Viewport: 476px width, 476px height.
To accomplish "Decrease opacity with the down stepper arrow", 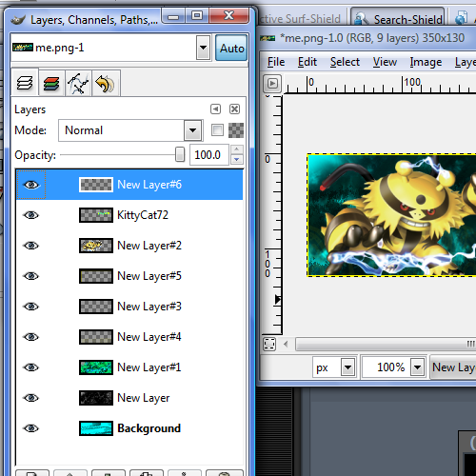I will (x=237, y=159).
